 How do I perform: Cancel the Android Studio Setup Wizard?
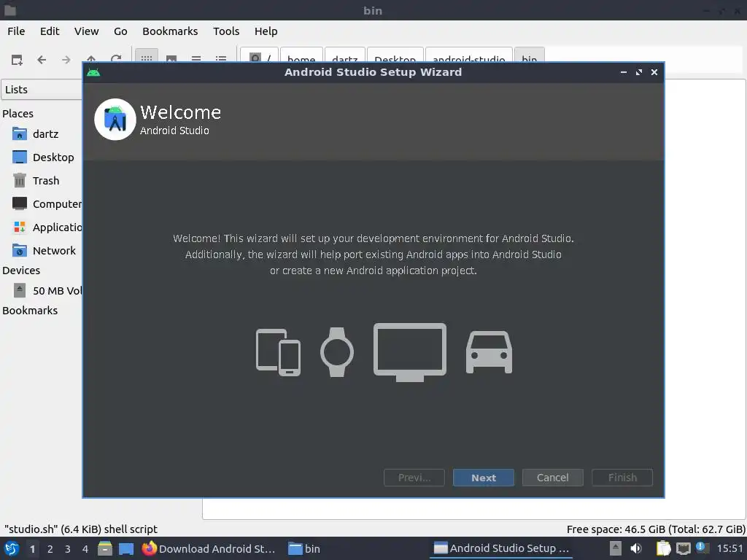[x=553, y=478]
